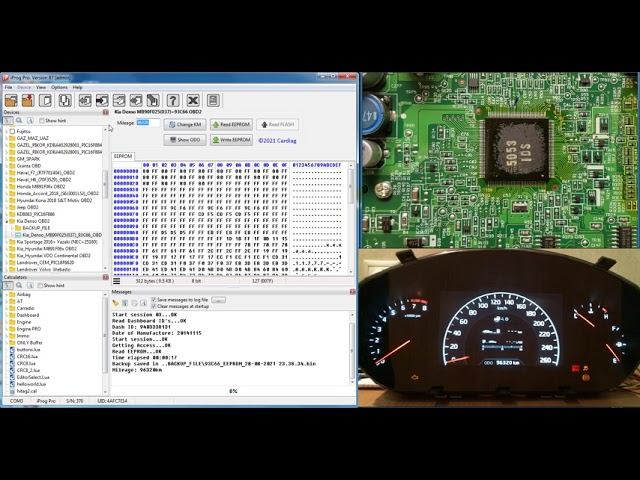This screenshot has width=640, height=480.
Task: Expand the Dashboard calculators folder
Action: pos(7,315)
